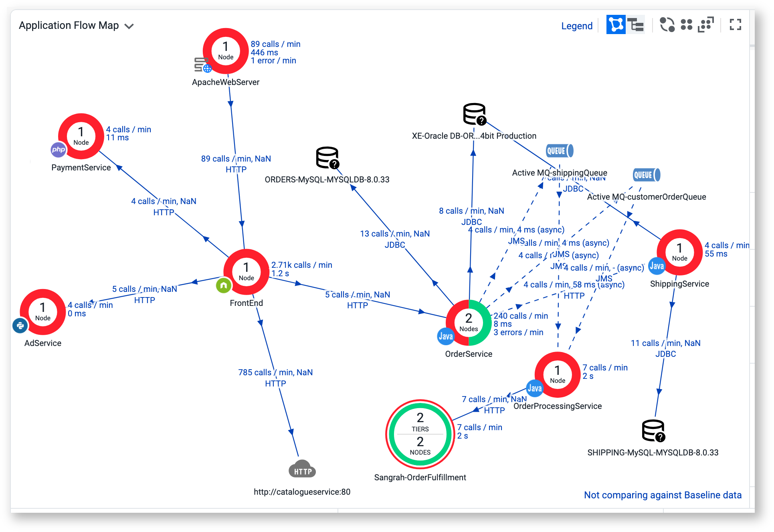The height and width of the screenshot is (532, 774).
Task: Click the 'ORDERS-MySQL-MYSQLDB-8.0.33' label
Action: [327, 180]
